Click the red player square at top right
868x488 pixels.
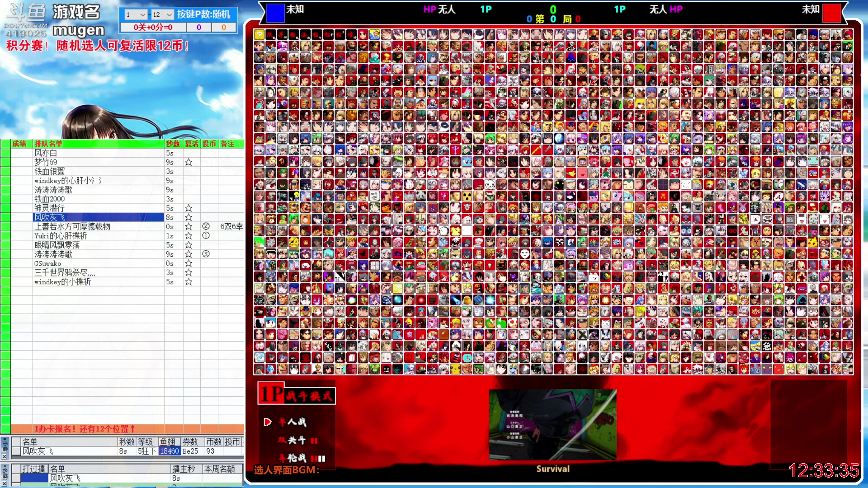tap(831, 13)
